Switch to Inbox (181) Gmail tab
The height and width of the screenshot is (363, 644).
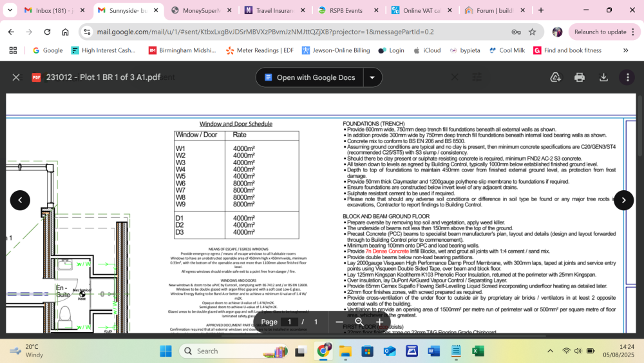point(54,10)
